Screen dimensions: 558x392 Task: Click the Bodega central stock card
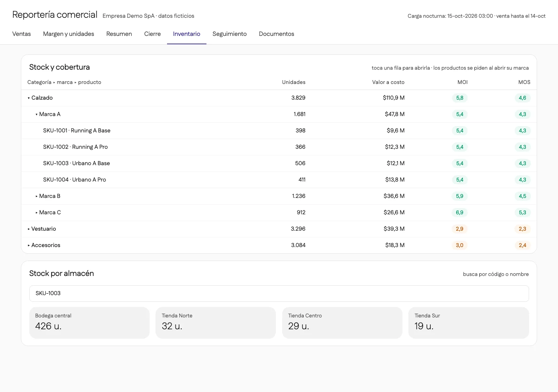[89, 323]
